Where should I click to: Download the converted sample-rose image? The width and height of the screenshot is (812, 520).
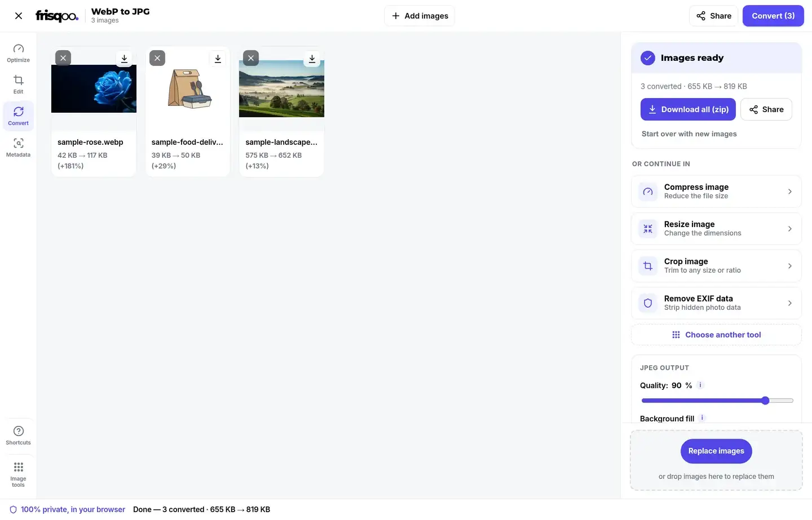point(124,58)
